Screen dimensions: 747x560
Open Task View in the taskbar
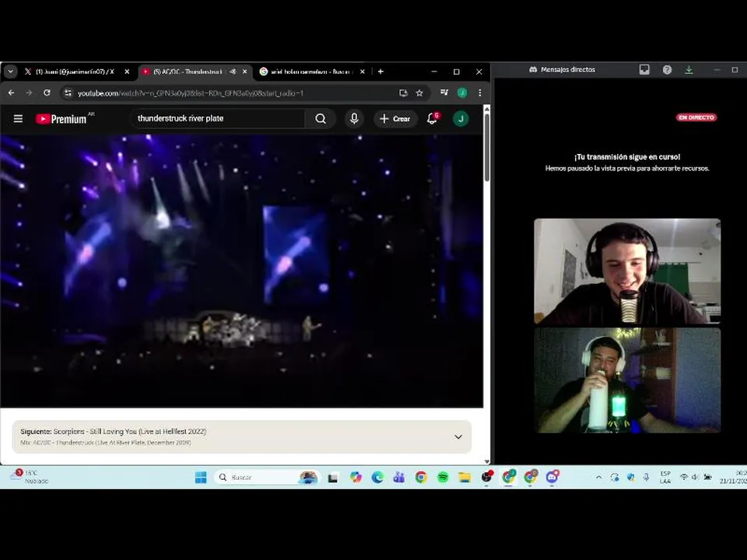[333, 477]
